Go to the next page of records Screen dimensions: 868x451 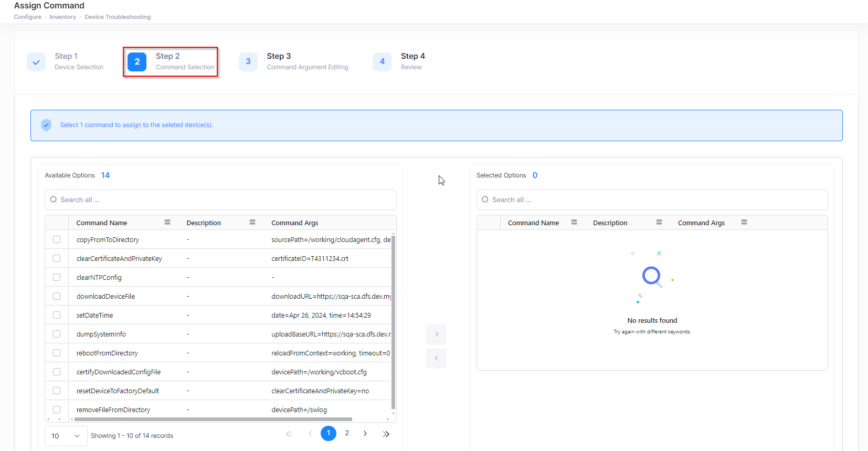click(365, 434)
